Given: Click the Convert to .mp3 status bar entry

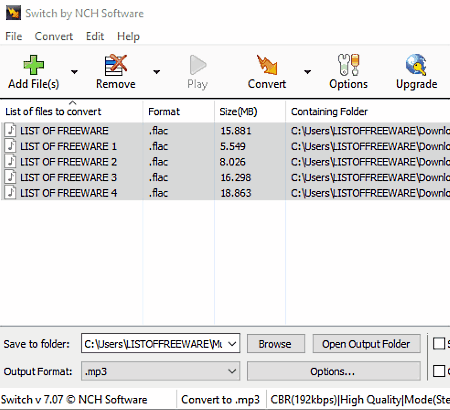Looking at the screenshot, I should [220, 399].
